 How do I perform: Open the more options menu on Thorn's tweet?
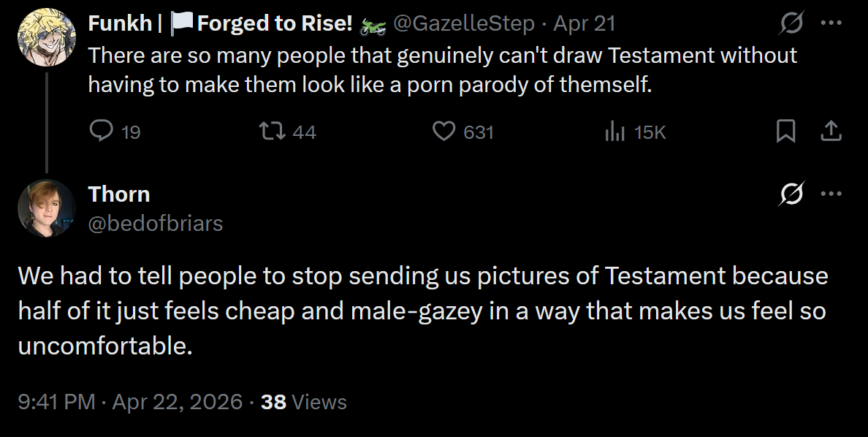831,194
